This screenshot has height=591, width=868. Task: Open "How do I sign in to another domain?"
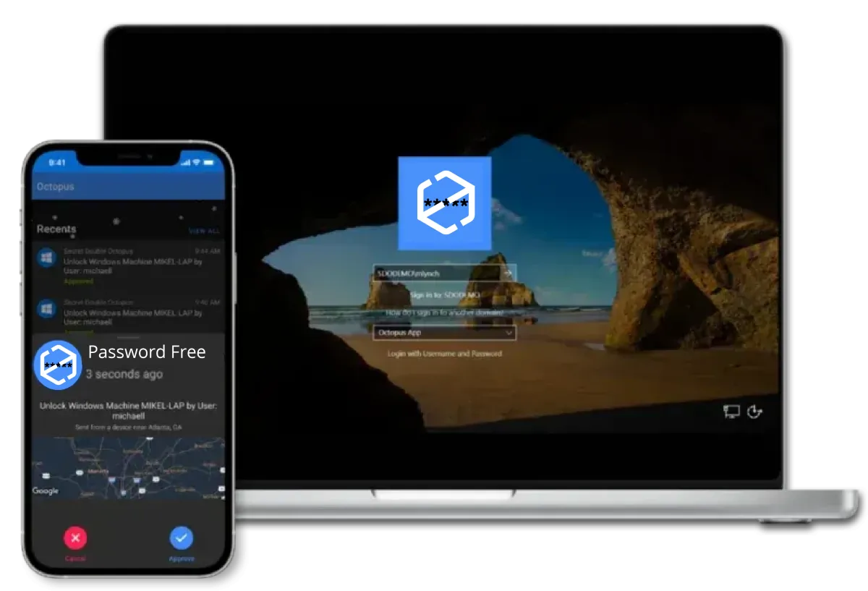445,312
